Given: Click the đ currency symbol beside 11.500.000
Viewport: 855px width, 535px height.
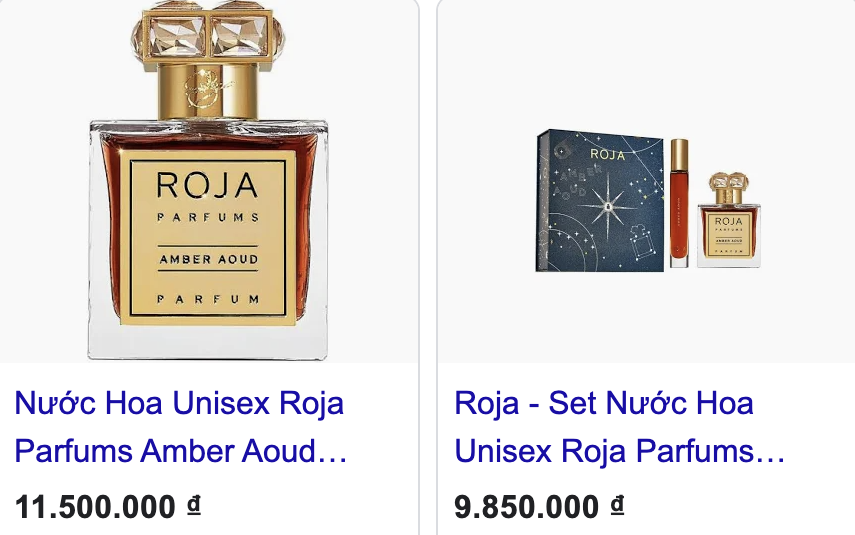Looking at the screenshot, I should click(194, 504).
